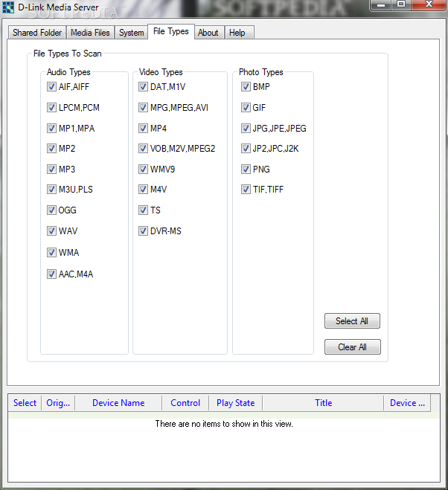Open the Media Files tab

click(x=90, y=33)
